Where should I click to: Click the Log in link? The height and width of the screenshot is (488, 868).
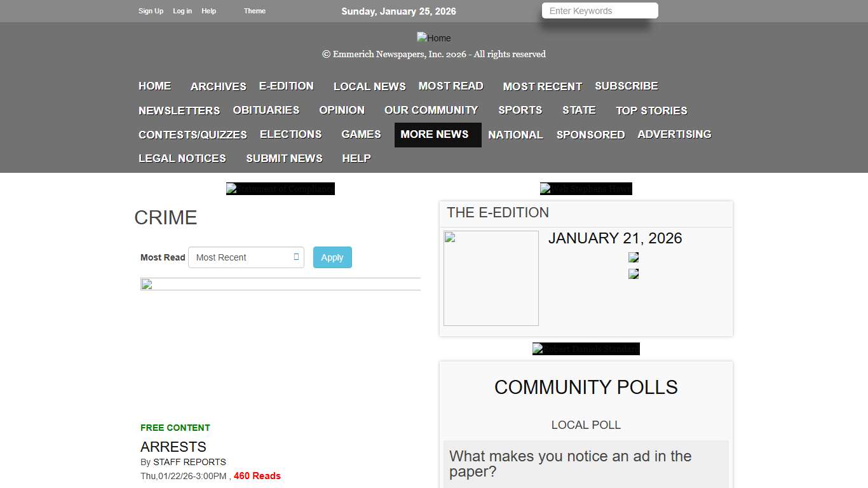(182, 11)
